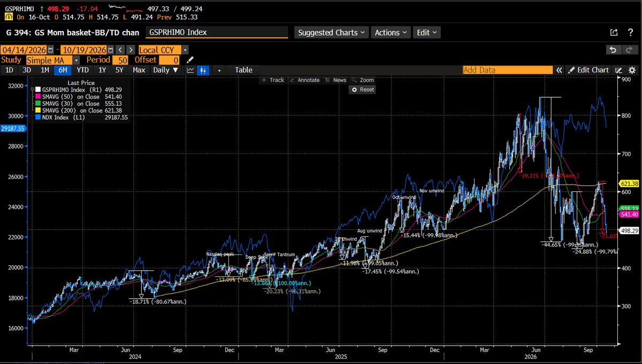Screen dimensions: 642x364
Task: Click the pencil icon beside the Offset field
Action: pos(190,60)
